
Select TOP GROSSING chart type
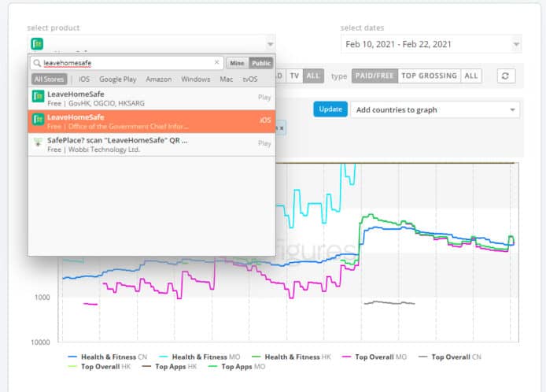429,76
